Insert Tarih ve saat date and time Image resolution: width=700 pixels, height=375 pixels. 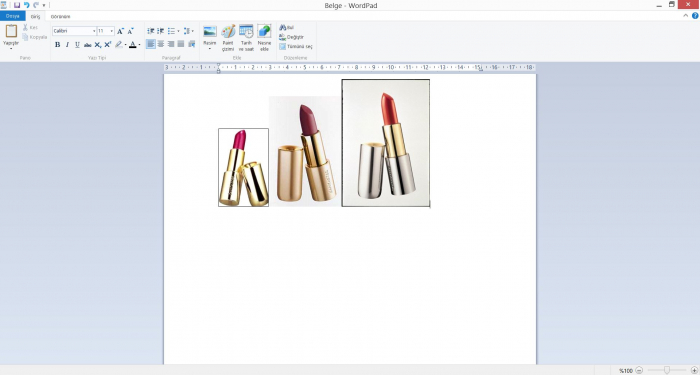coord(246,38)
